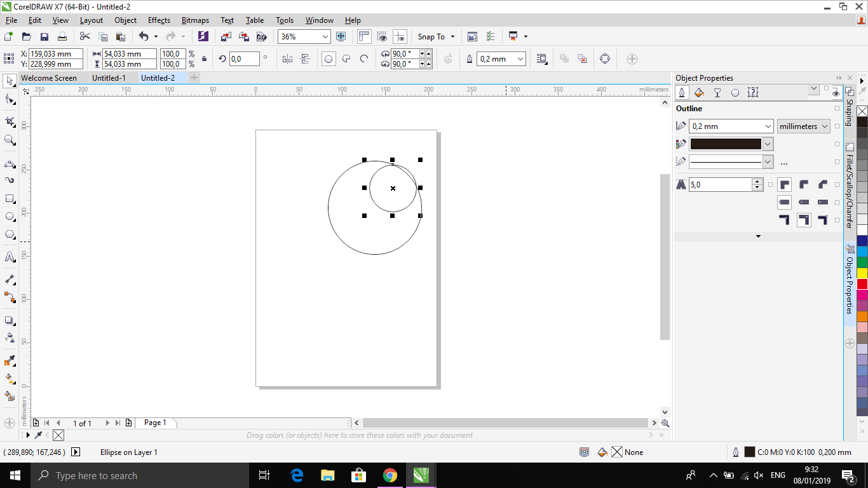Open the Effects menu
The height and width of the screenshot is (488, 868).
click(159, 20)
